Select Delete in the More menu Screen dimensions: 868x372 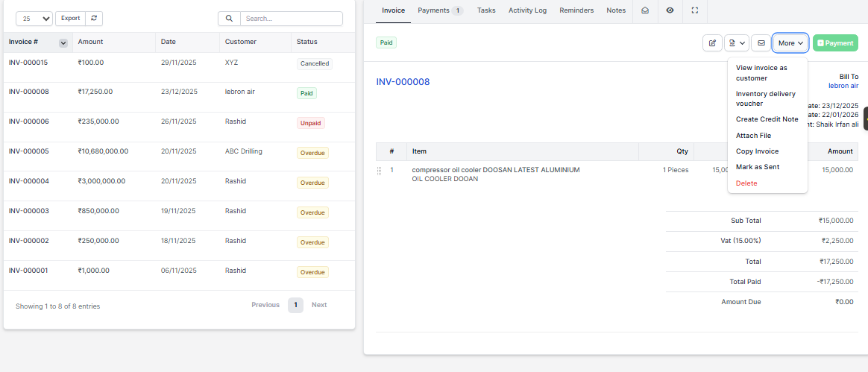point(746,183)
